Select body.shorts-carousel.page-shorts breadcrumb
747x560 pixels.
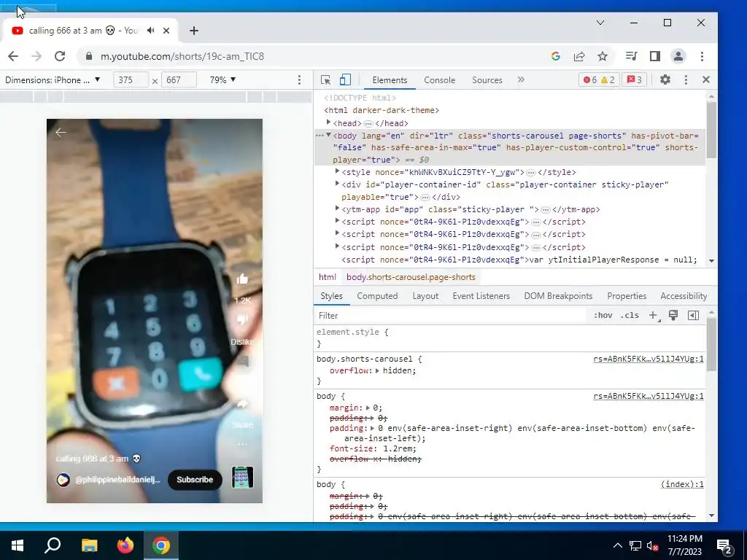tap(411, 277)
